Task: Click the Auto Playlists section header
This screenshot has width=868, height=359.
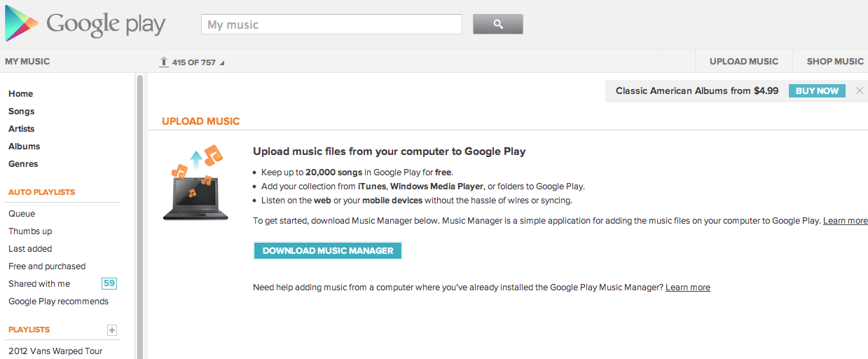Action: click(x=42, y=192)
